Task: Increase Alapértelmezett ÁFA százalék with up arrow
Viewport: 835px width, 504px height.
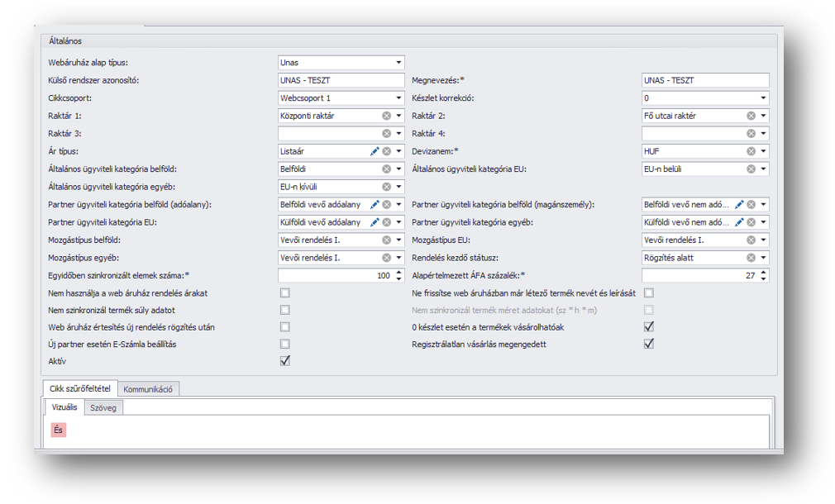Action: (763, 272)
